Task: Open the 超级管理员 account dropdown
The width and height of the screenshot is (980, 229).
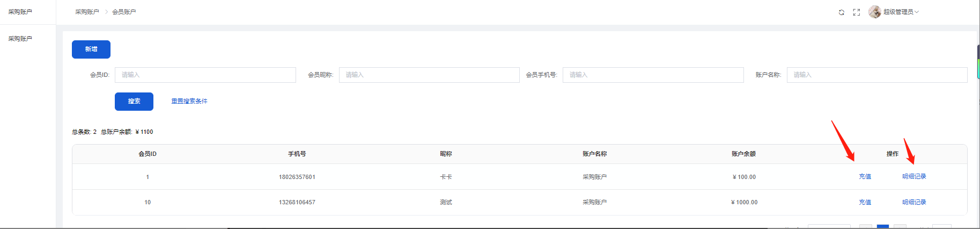Action: click(901, 12)
